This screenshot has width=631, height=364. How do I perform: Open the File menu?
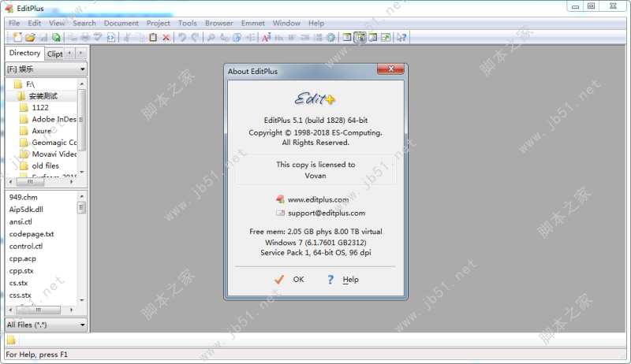point(14,24)
